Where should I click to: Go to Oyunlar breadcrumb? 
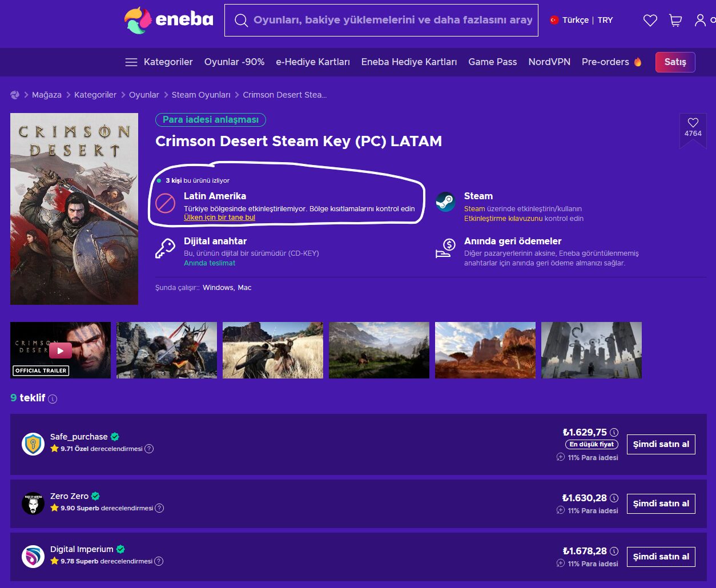point(144,95)
